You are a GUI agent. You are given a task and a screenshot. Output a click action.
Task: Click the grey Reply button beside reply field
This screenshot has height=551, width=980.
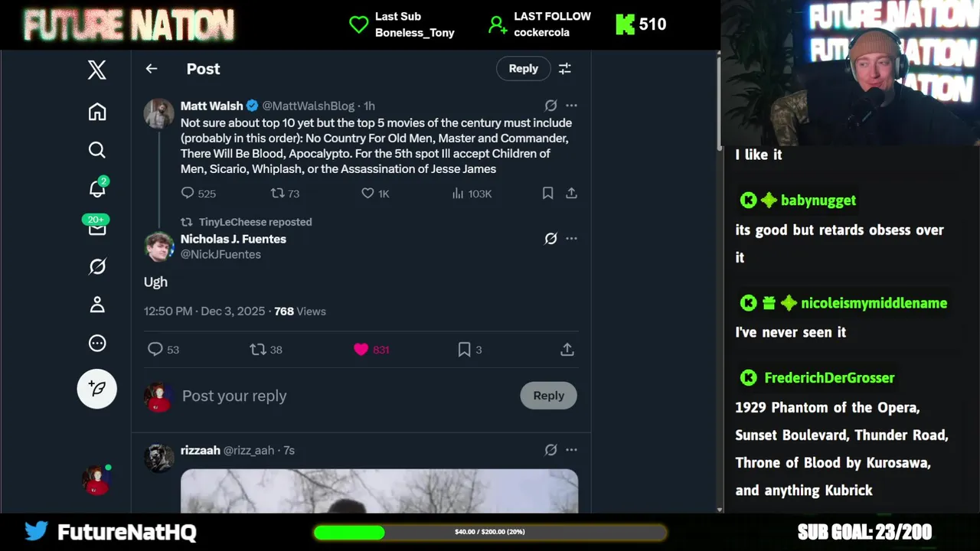(x=548, y=396)
